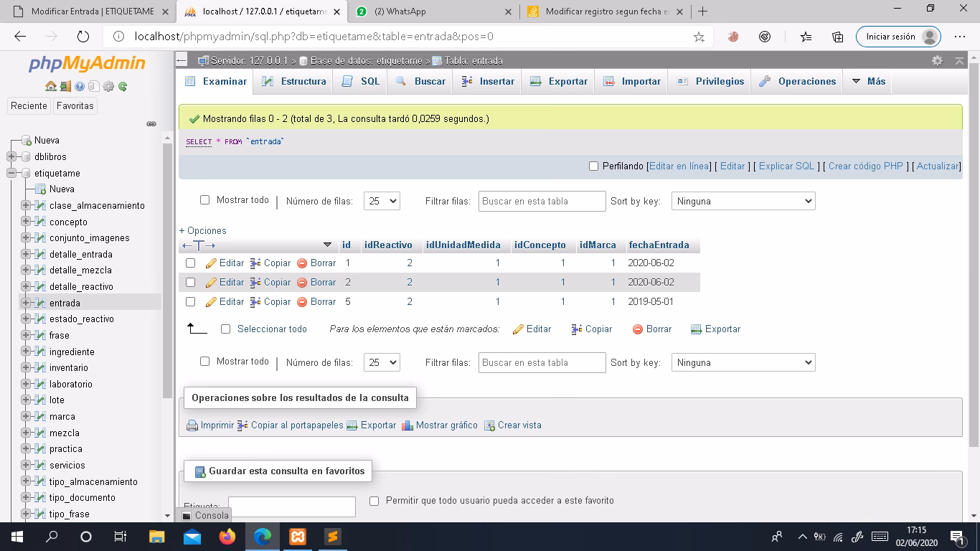Click the Reciente button

pyautogui.click(x=29, y=106)
